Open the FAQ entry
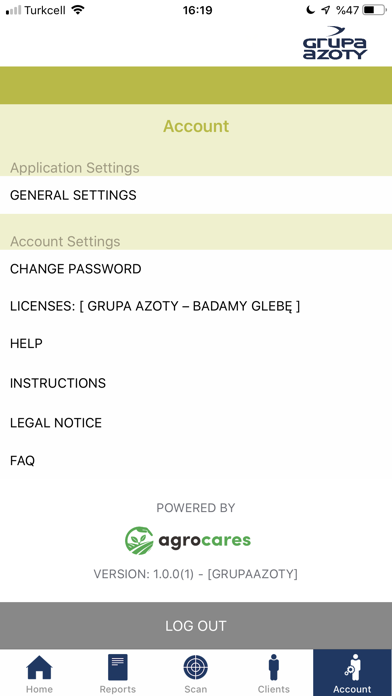The image size is (392, 696). 196,461
